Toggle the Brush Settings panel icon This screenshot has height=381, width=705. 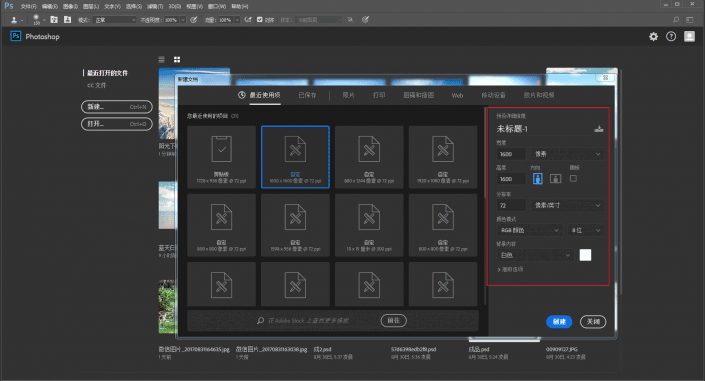click(54, 20)
